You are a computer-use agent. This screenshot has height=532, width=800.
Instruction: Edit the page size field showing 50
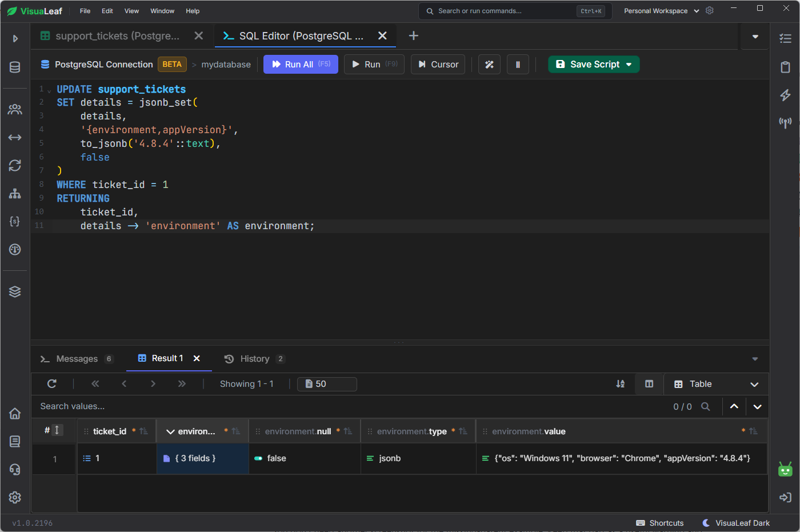pyautogui.click(x=327, y=384)
